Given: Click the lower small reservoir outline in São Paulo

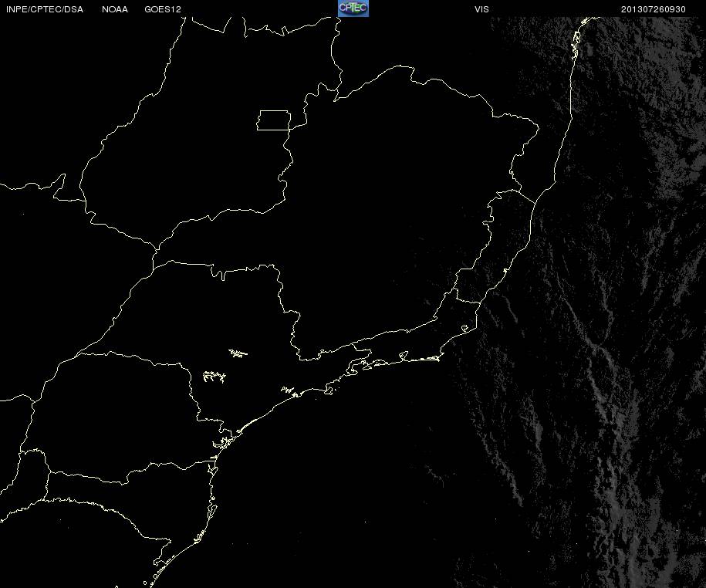Looking at the screenshot, I should (x=215, y=377).
